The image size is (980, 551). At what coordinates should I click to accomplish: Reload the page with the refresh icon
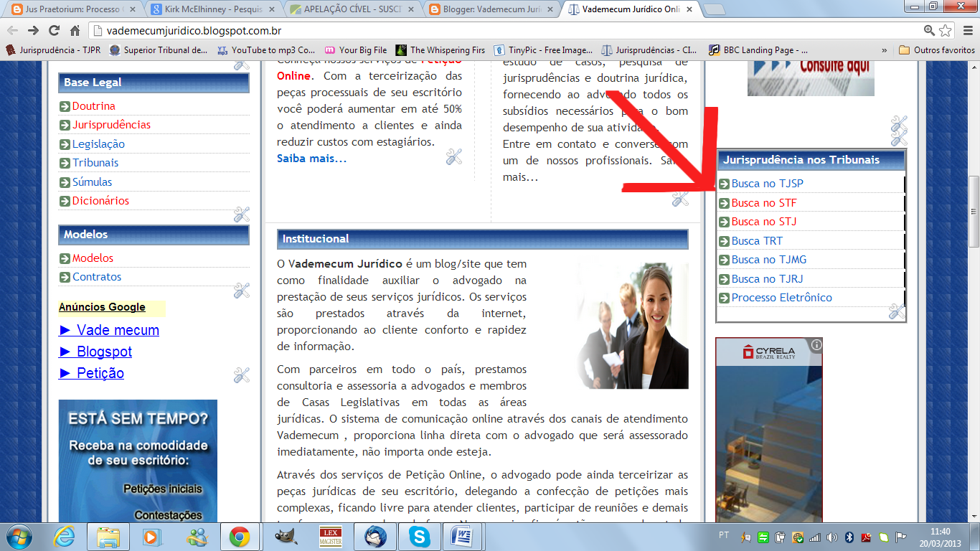54,30
